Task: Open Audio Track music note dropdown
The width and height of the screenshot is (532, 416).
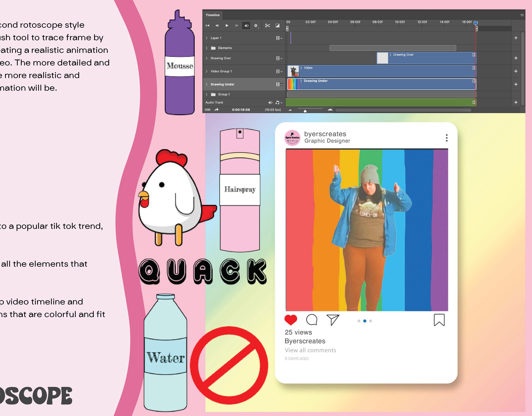Action: pos(279,103)
